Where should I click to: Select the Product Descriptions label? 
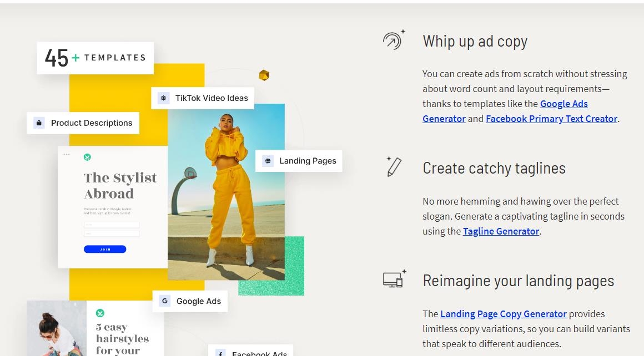pos(92,123)
